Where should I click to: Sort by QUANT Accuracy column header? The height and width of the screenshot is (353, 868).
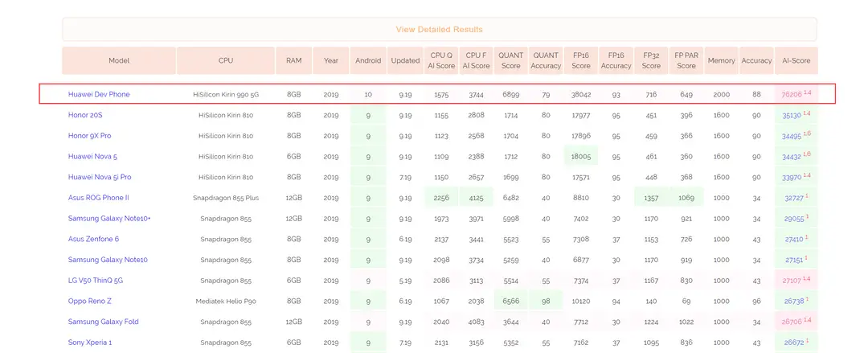tap(546, 60)
